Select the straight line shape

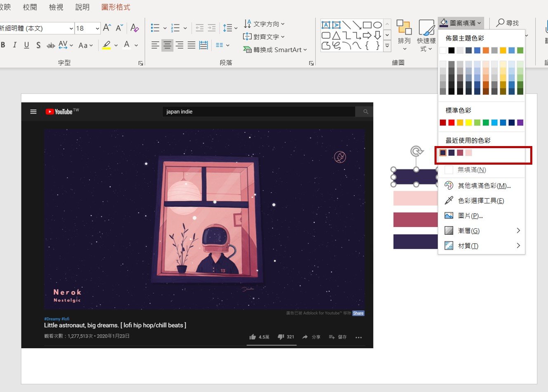click(347, 25)
